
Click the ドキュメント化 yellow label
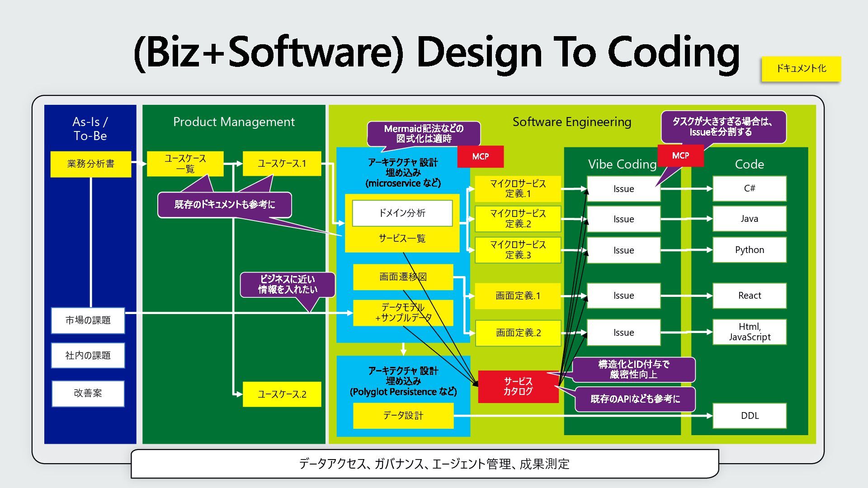click(801, 69)
